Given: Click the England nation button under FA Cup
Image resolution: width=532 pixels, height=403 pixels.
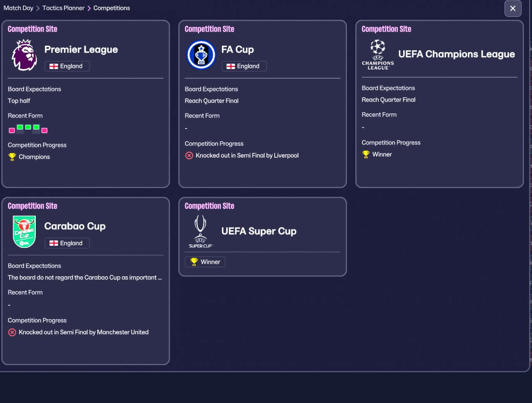Looking at the screenshot, I should (244, 66).
